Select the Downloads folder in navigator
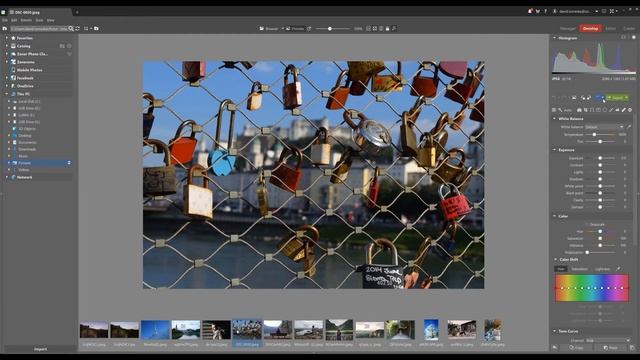 pos(27,149)
